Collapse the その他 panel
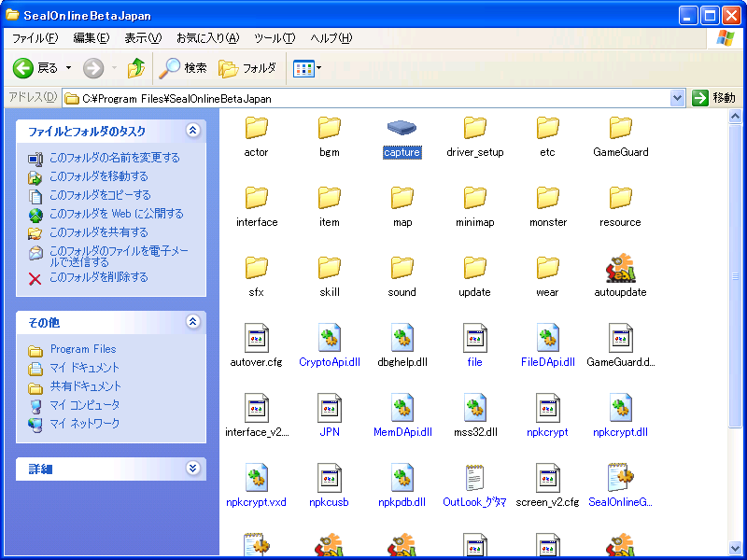Viewport: 747px width, 560px height. [193, 321]
